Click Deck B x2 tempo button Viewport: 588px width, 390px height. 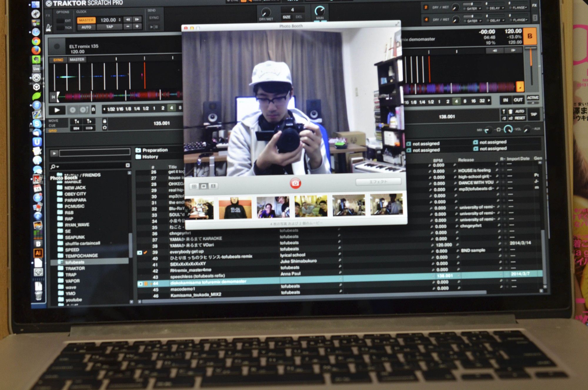pyautogui.click(x=510, y=118)
